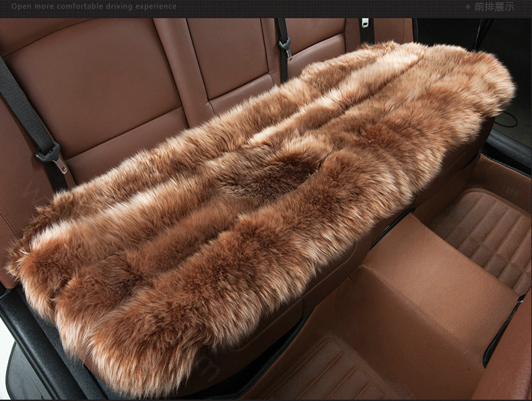This screenshot has width=532, height=401.
Task: Click the white seat belt clip at top right
Action: tap(365, 23)
